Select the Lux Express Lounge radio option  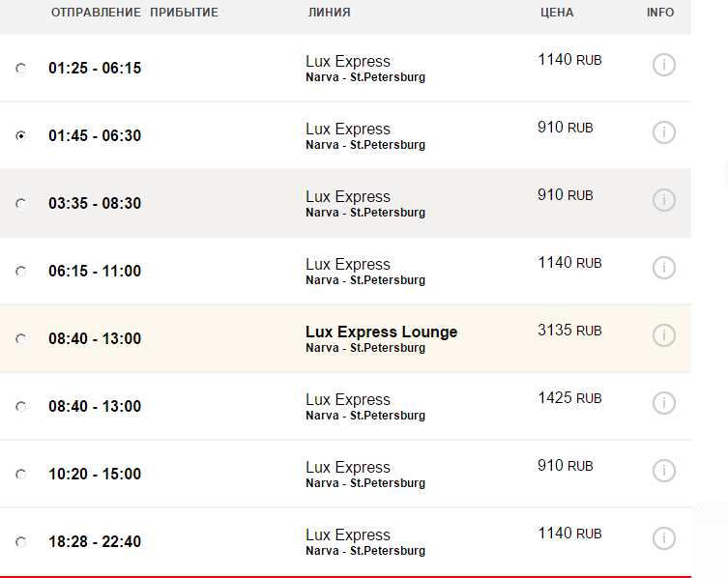tap(21, 339)
